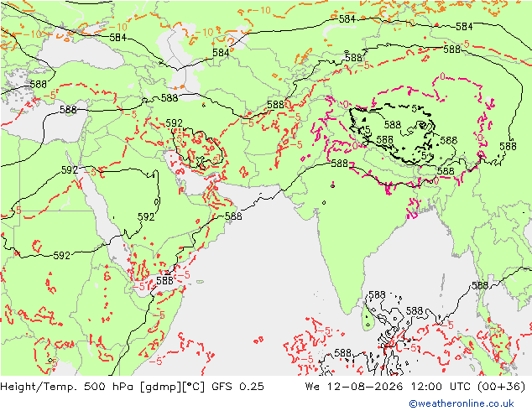532x411 pixels.
Task: Click the 592 contour label over Iran
Action: [174, 123]
